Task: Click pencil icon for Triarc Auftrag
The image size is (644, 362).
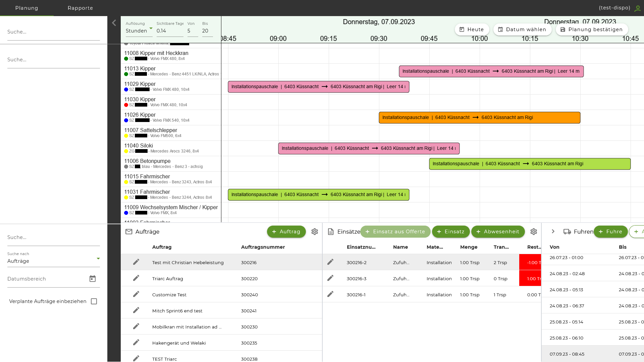Action: (x=136, y=278)
